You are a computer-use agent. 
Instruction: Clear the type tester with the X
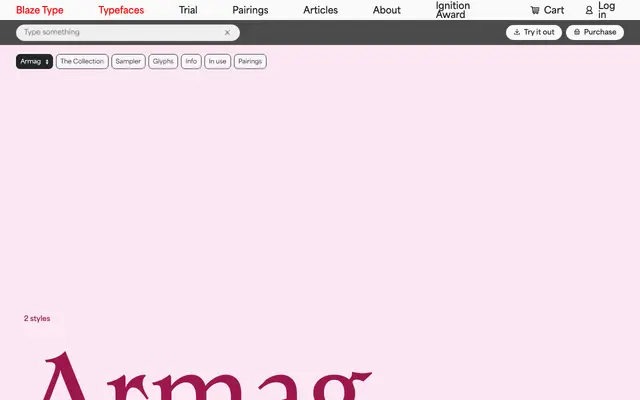pos(227,33)
